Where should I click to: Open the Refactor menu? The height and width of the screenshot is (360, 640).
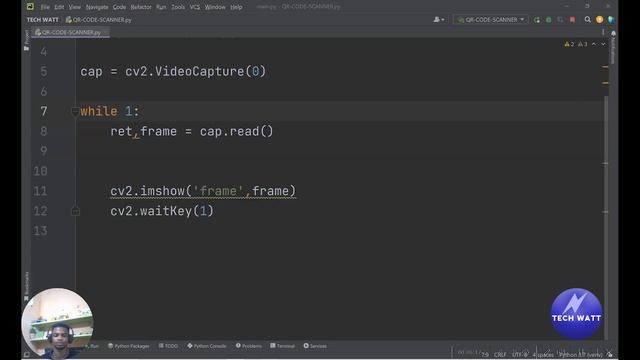click(x=141, y=7)
